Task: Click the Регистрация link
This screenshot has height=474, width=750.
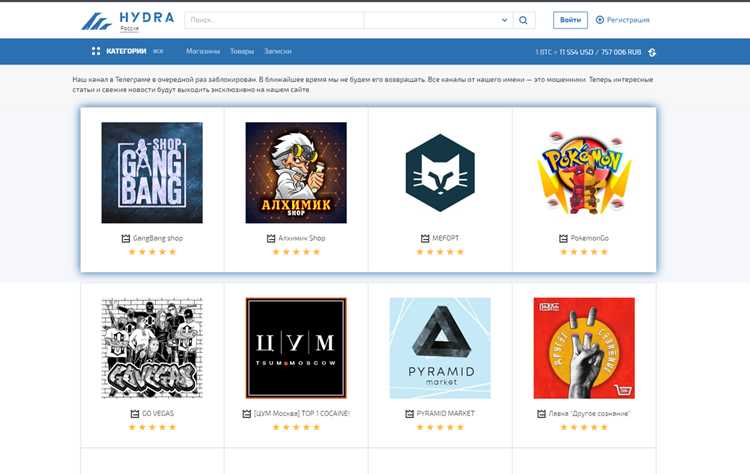Action: pyautogui.click(x=628, y=20)
